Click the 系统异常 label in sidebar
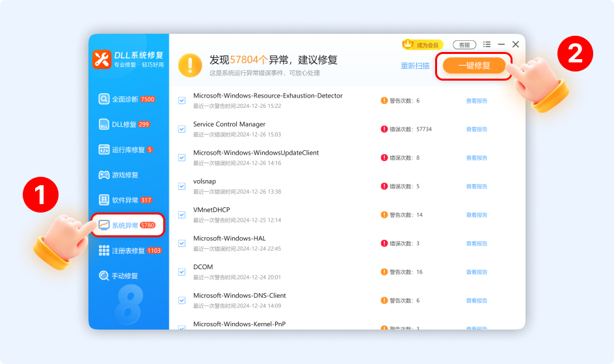614x364 pixels. pyautogui.click(x=125, y=226)
